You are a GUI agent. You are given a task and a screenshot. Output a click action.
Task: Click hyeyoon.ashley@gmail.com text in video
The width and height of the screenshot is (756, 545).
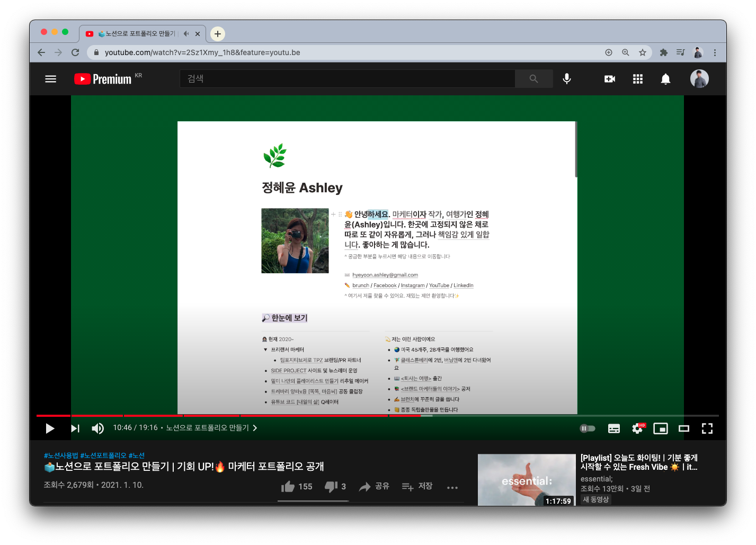point(385,275)
